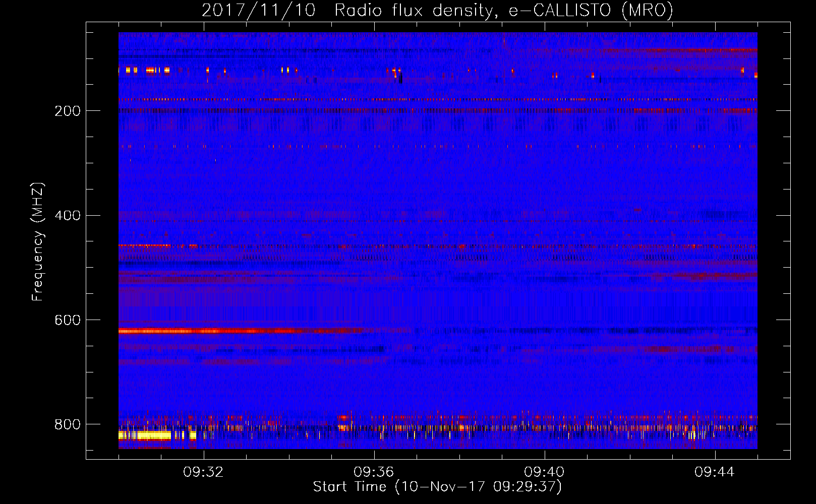Image resolution: width=816 pixels, height=504 pixels.
Task: Click the red emission band near 620 MHz
Action: click(x=240, y=331)
